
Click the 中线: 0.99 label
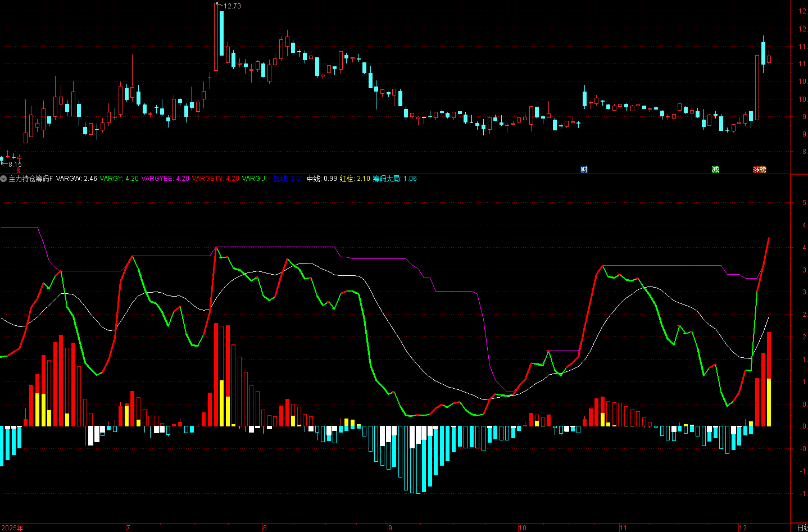[322, 179]
